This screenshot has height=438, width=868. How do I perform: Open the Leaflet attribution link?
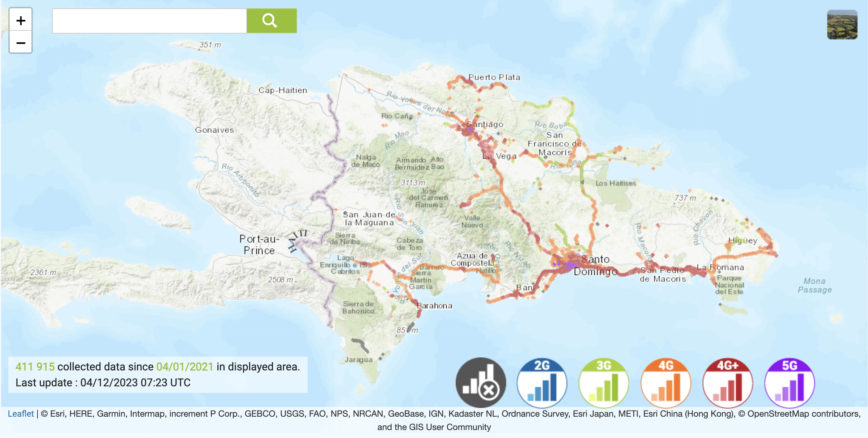[21, 414]
